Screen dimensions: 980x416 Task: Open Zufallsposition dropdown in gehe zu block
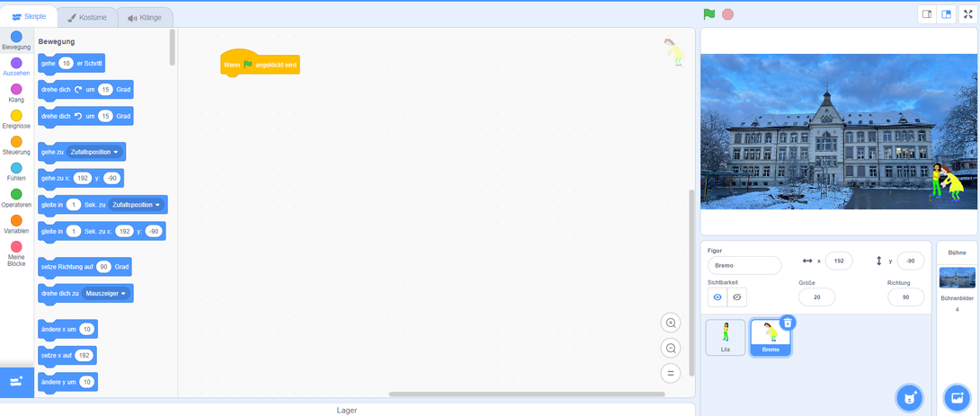(x=94, y=152)
